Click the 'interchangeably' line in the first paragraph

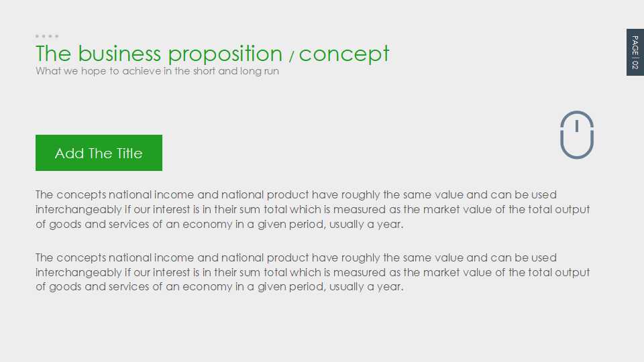tap(313, 210)
